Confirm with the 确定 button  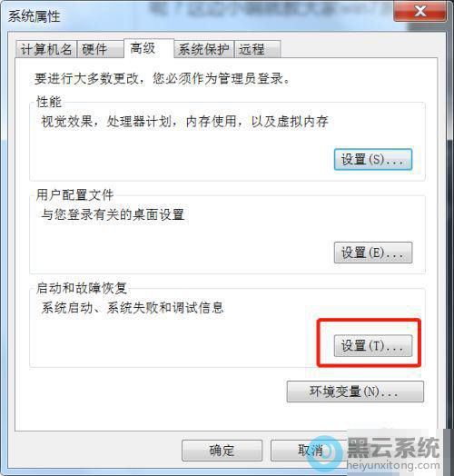point(222,451)
